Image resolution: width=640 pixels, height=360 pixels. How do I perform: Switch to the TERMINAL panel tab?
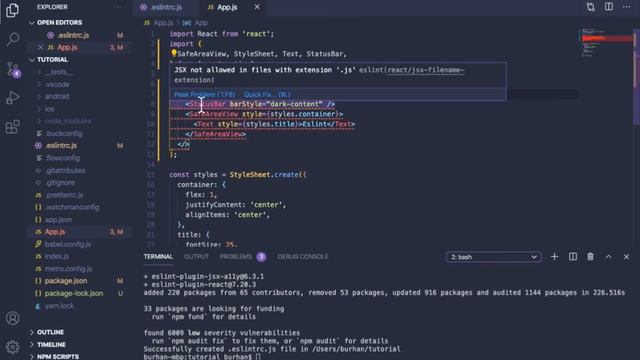pyautogui.click(x=158, y=257)
